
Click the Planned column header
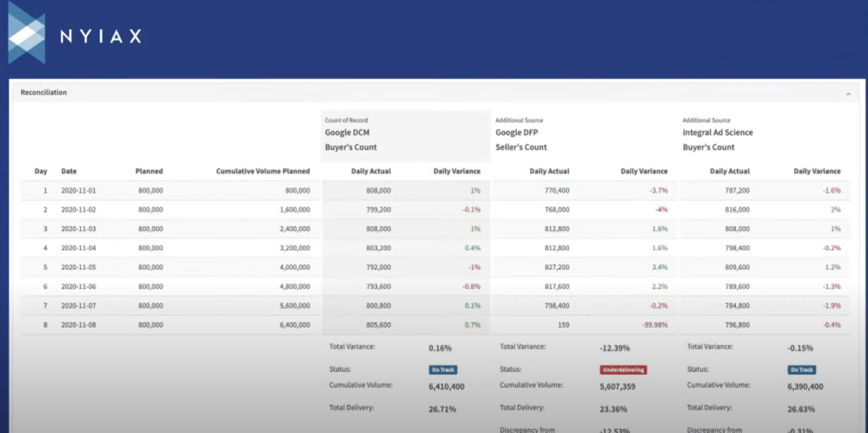coord(149,171)
